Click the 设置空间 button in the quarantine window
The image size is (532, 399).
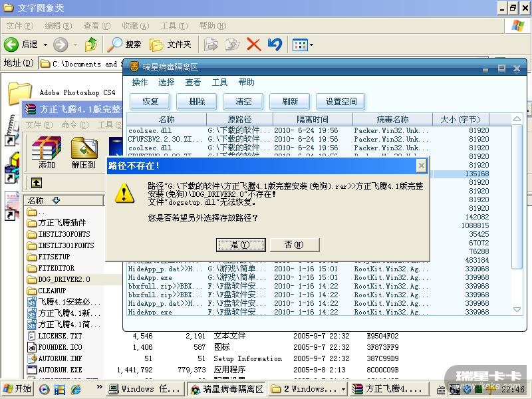click(340, 102)
